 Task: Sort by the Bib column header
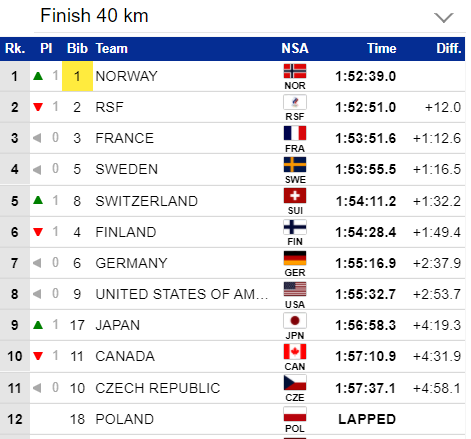(x=77, y=49)
